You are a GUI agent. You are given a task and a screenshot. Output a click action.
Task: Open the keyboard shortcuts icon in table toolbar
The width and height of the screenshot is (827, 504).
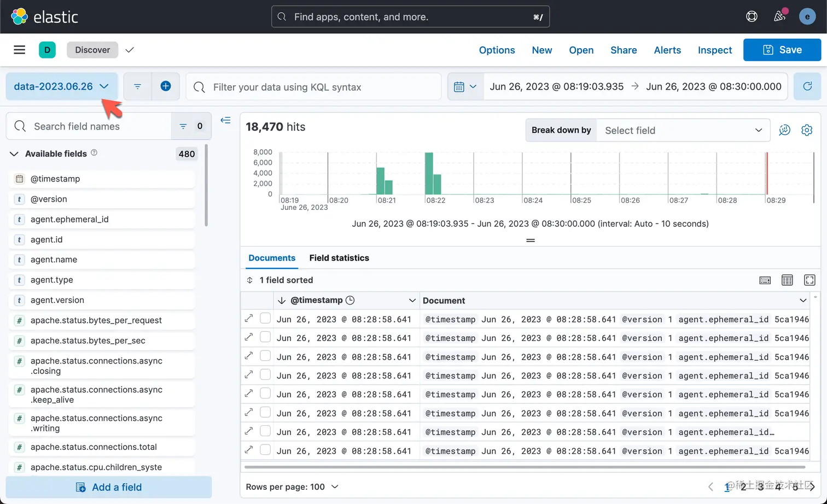coord(765,280)
